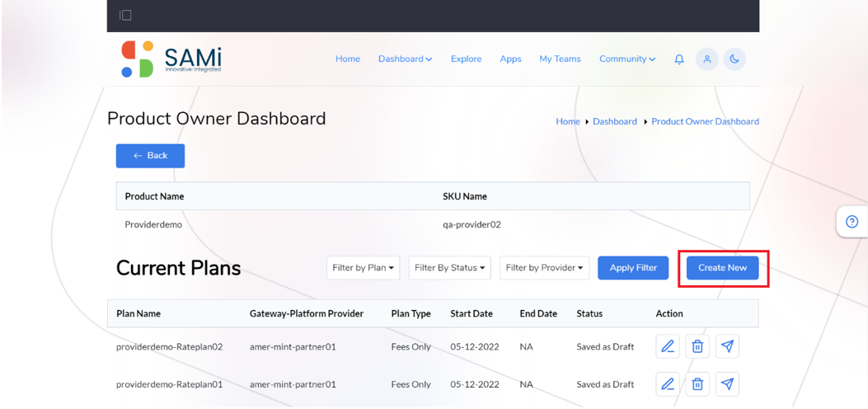Select providerdemo-Rateplan01 plan name

click(x=169, y=384)
